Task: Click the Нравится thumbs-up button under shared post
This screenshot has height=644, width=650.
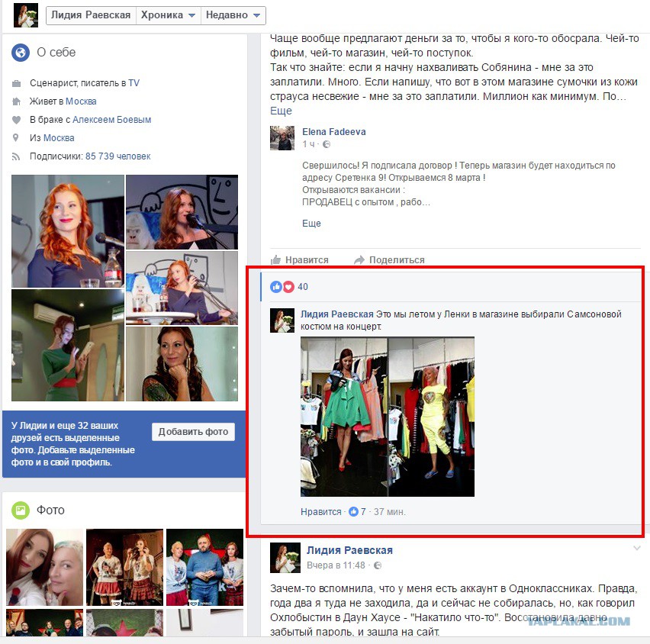Action: pyautogui.click(x=299, y=260)
